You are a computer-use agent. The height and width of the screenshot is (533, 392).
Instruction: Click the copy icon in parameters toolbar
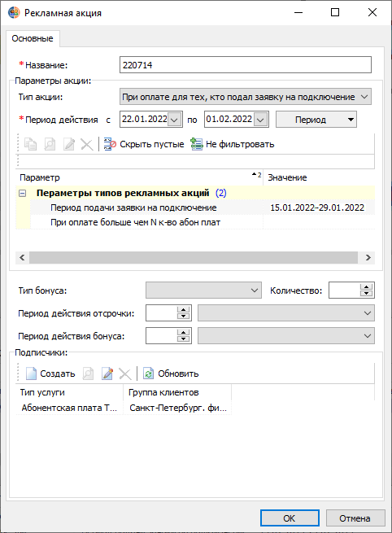[x=31, y=145]
